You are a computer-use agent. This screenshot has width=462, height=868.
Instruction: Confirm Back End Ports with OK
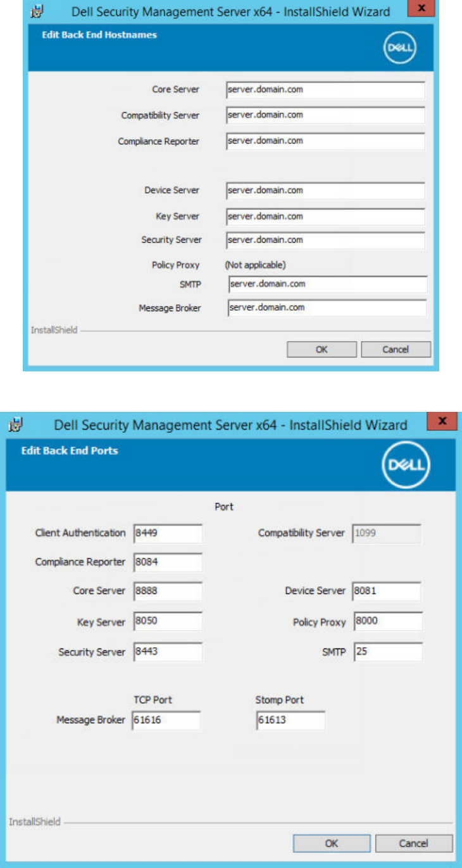pos(332,843)
